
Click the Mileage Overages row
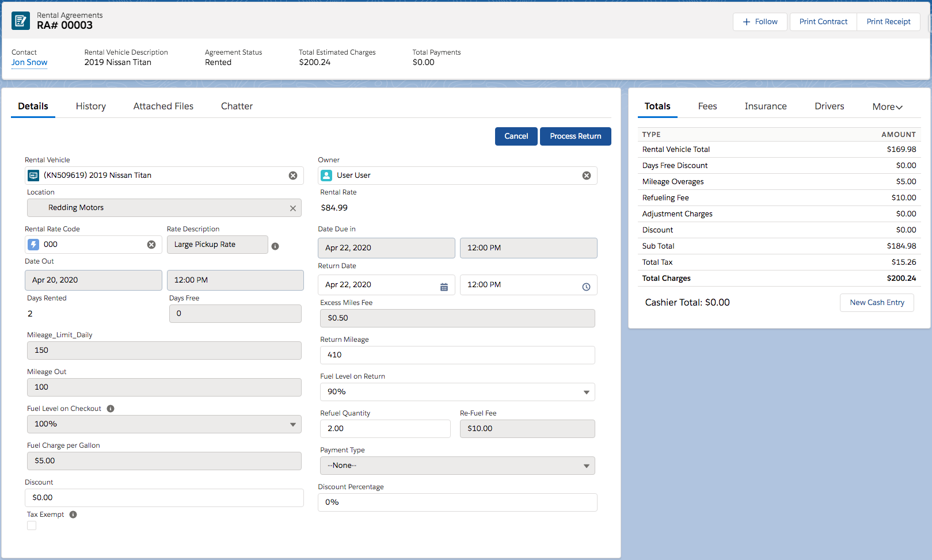point(779,182)
